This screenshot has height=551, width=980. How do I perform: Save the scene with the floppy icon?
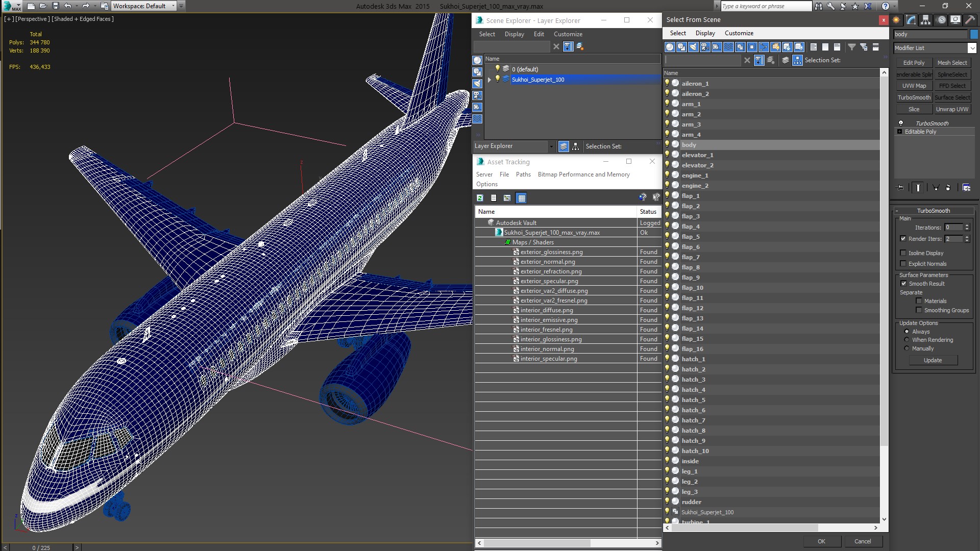point(55,6)
